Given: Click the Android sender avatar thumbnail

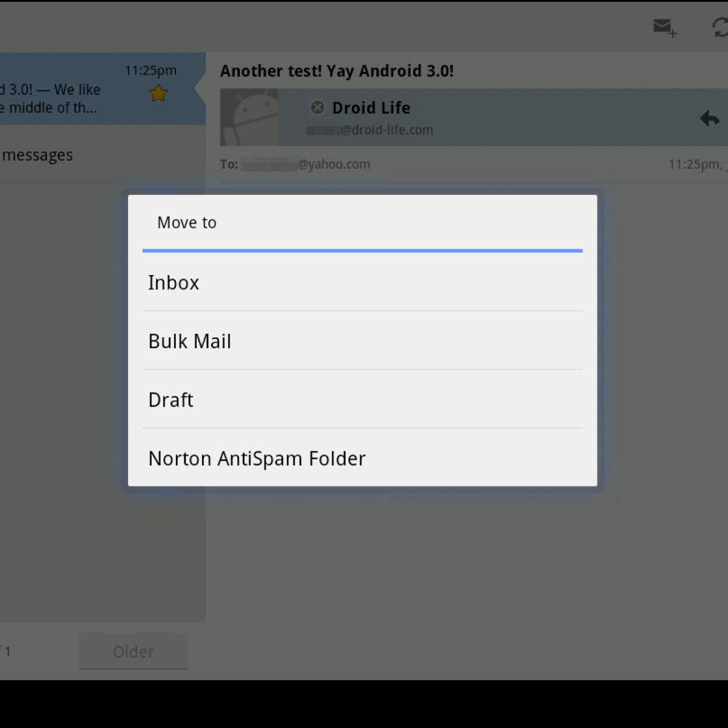Looking at the screenshot, I should (x=249, y=117).
